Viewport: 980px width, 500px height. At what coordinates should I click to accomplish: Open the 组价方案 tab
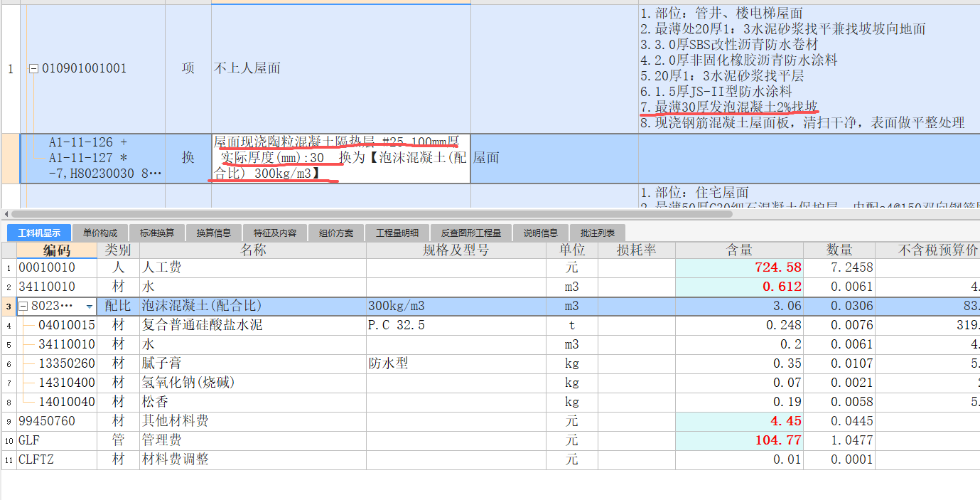click(335, 233)
